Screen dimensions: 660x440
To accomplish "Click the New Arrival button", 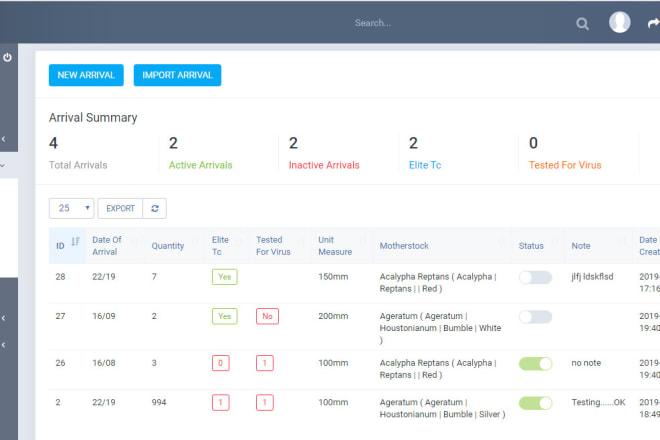I will (86, 75).
